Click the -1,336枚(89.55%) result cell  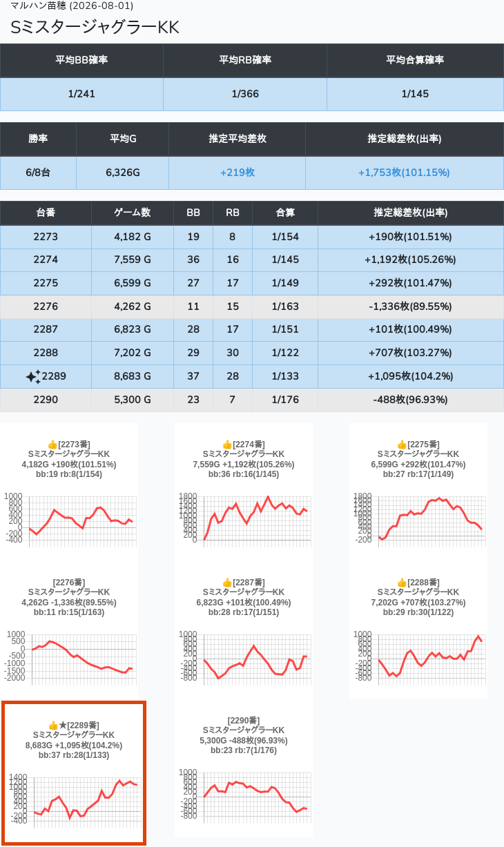tap(411, 306)
